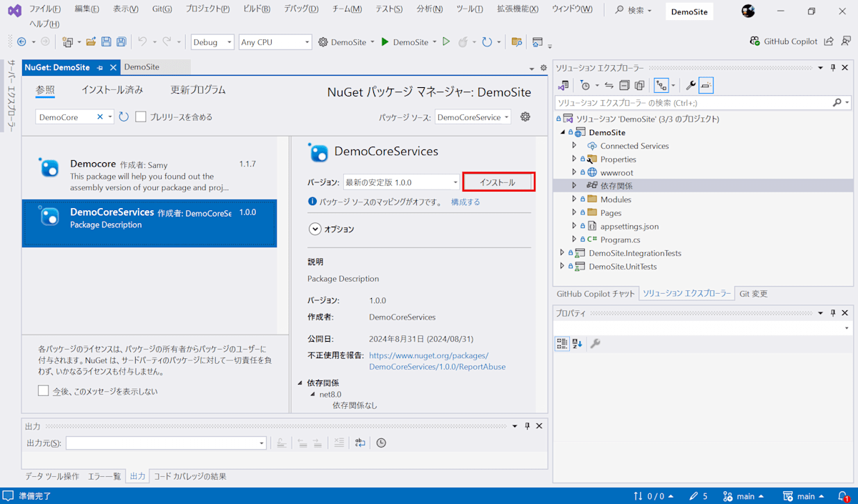858x504 pixels.
Task: Click Alphabetical sort icon in Properties panel
Action: click(x=577, y=343)
